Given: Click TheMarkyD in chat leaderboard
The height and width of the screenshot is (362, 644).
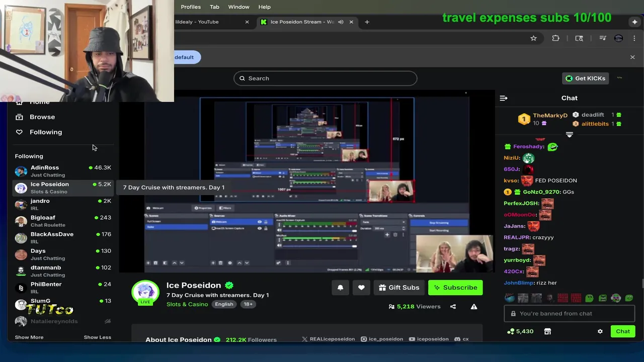Looking at the screenshot, I should tap(550, 116).
